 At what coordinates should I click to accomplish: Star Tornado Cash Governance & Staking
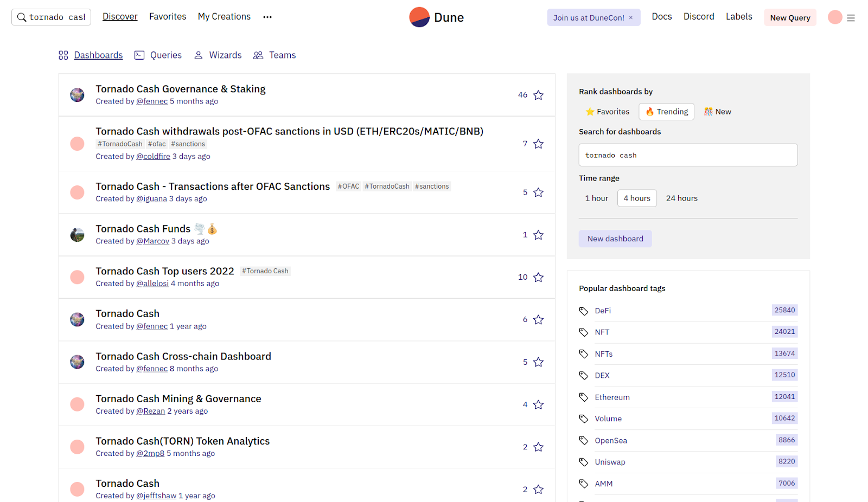(x=538, y=95)
